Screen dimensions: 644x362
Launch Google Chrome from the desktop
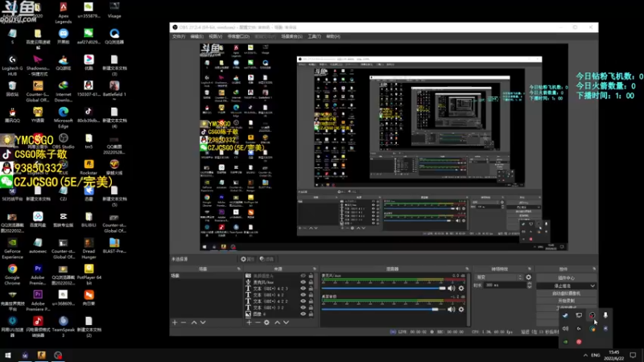tap(12, 275)
